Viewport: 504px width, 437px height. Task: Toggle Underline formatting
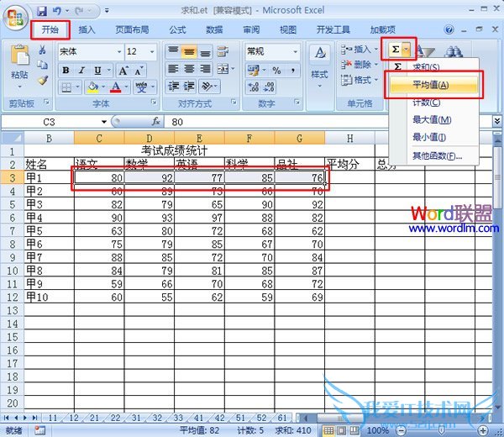(97, 70)
